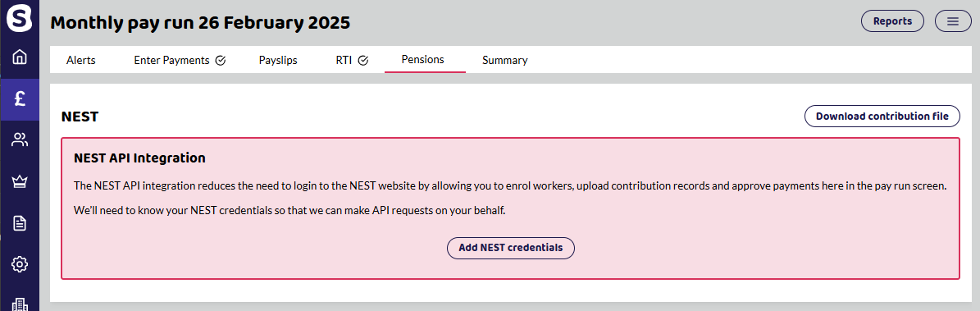Viewport: 980px width, 311px height.
Task: Open the Settings gear icon
Action: point(20,264)
